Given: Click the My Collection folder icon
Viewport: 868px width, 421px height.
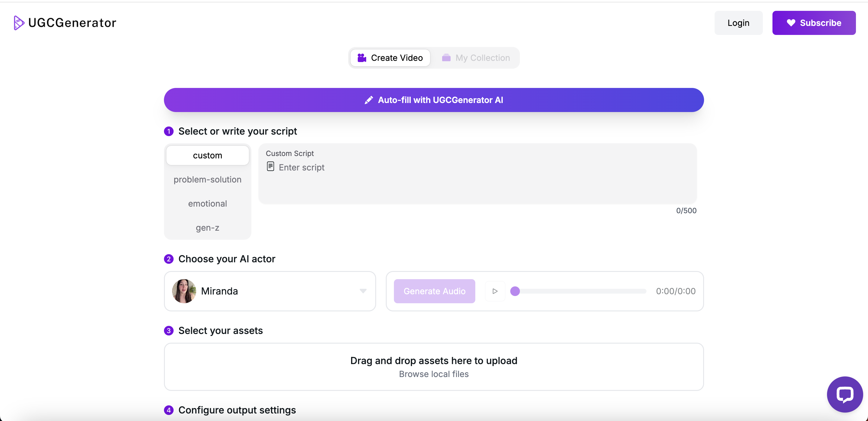Looking at the screenshot, I should 446,58.
